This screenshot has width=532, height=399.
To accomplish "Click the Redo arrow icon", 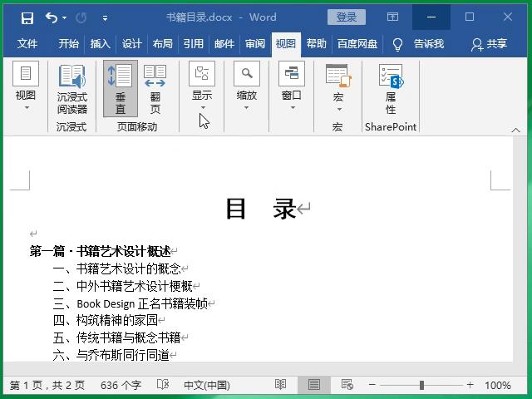I will [81, 17].
